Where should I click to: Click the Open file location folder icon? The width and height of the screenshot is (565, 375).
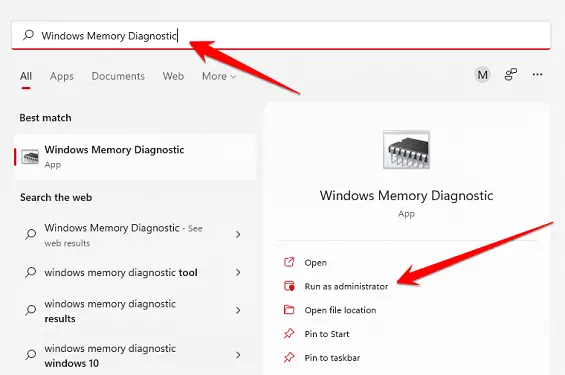tap(289, 310)
